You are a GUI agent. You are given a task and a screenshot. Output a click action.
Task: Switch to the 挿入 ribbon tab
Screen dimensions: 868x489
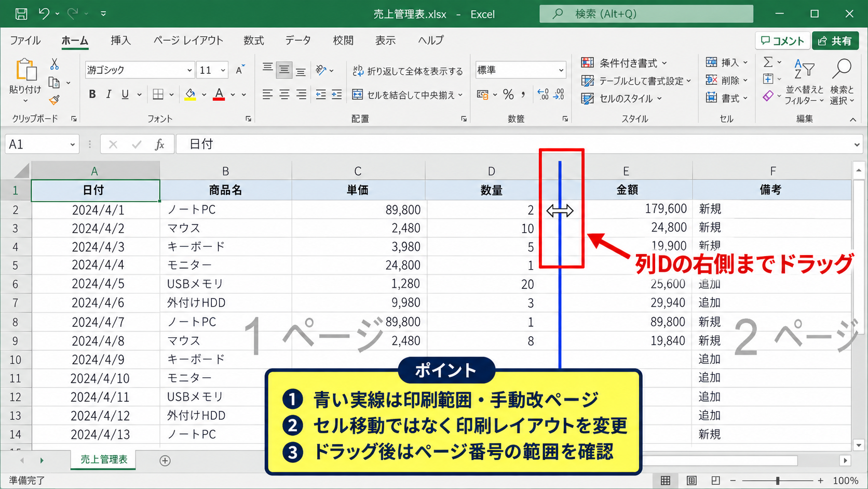click(x=120, y=41)
